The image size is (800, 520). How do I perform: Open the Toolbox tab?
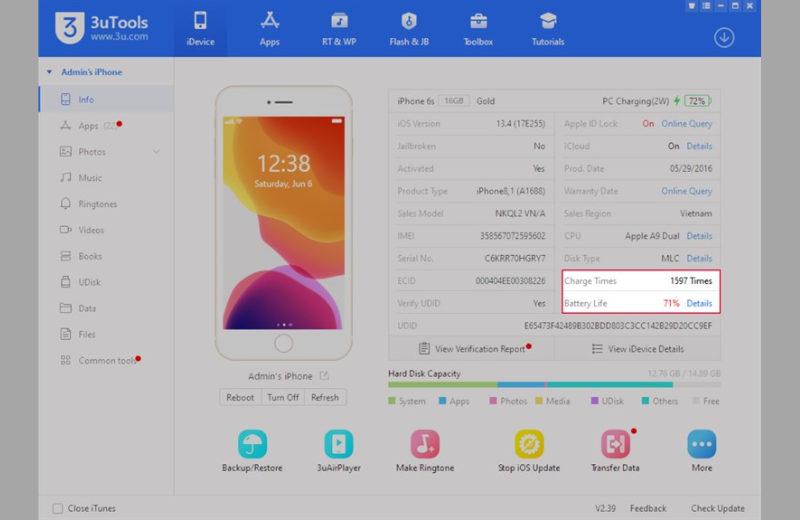point(478,29)
